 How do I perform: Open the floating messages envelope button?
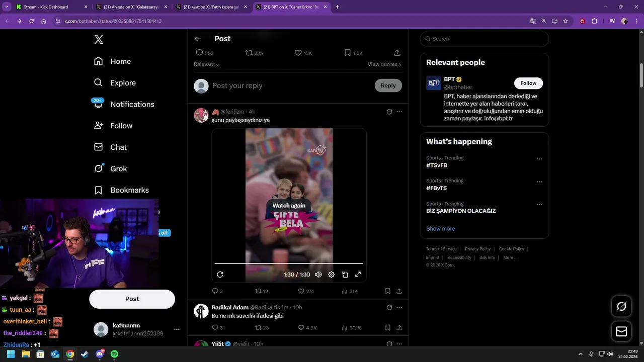click(x=621, y=331)
